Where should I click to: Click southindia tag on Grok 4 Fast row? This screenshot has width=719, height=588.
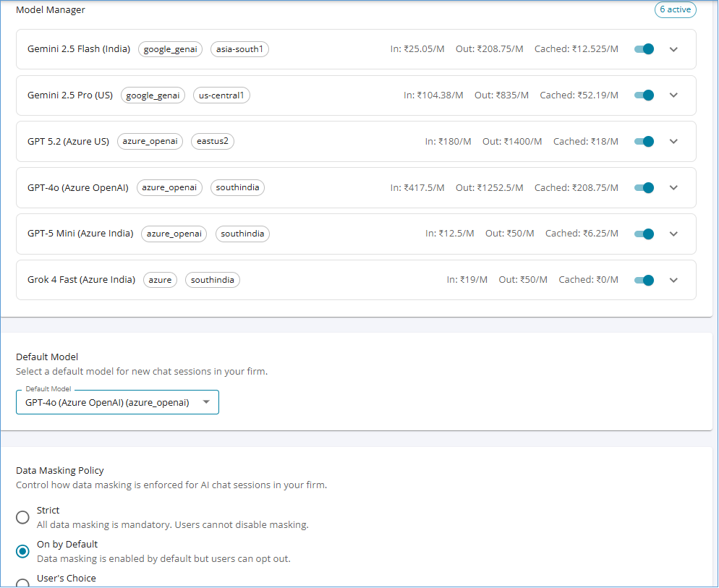click(x=213, y=280)
